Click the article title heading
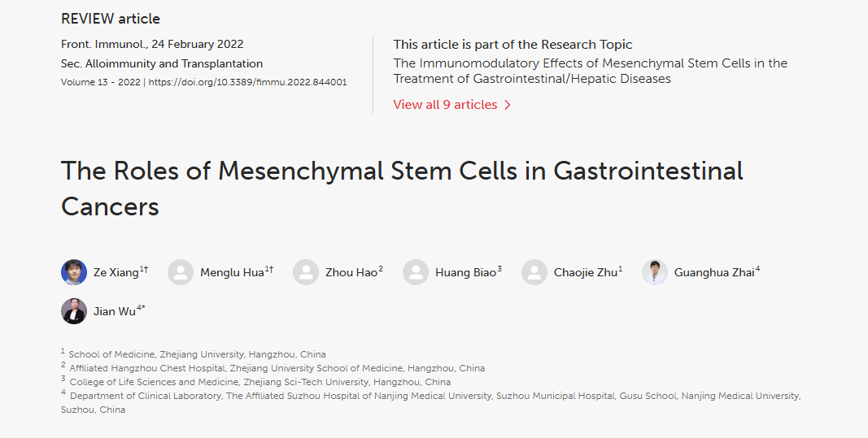868x438 pixels. [x=402, y=188]
